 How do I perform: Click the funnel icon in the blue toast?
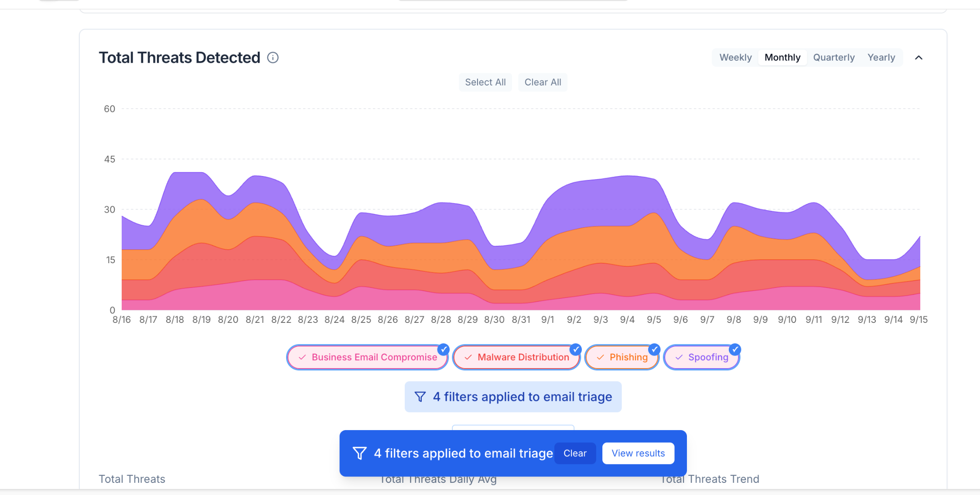tap(359, 453)
